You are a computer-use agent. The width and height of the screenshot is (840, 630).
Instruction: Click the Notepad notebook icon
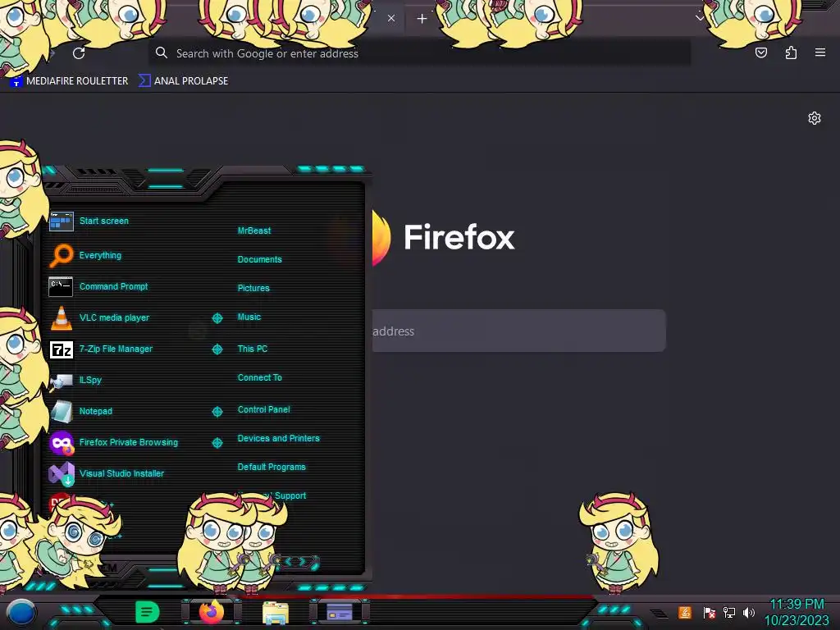pos(61,412)
